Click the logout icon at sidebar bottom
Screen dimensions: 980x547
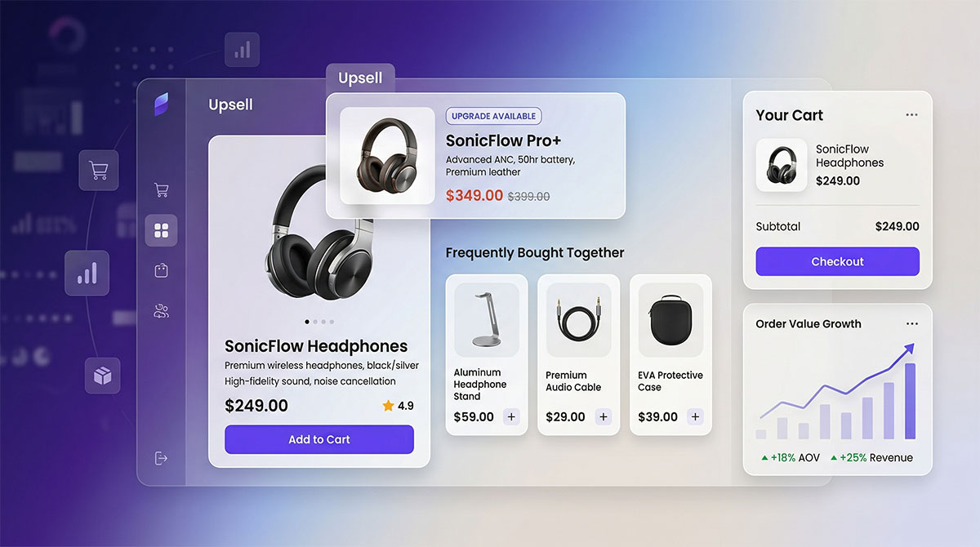pyautogui.click(x=161, y=458)
